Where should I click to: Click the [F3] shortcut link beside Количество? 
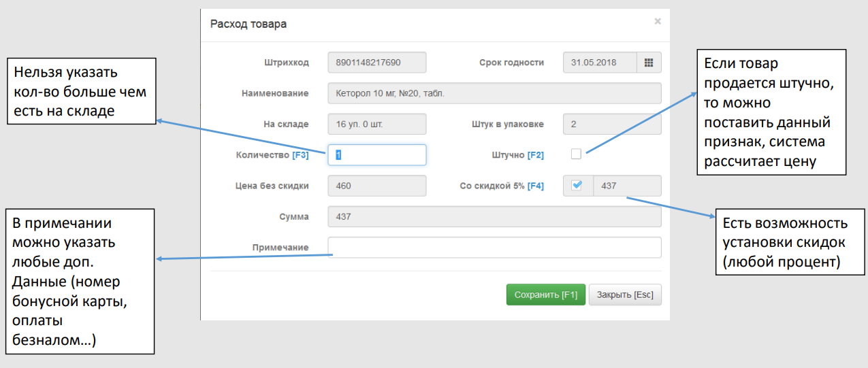click(300, 155)
